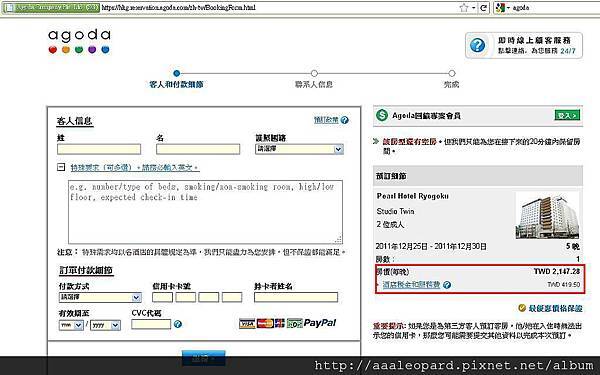Viewport: 600px width, 375px height.
Task: Open expiry year dropdown
Action: click(105, 325)
